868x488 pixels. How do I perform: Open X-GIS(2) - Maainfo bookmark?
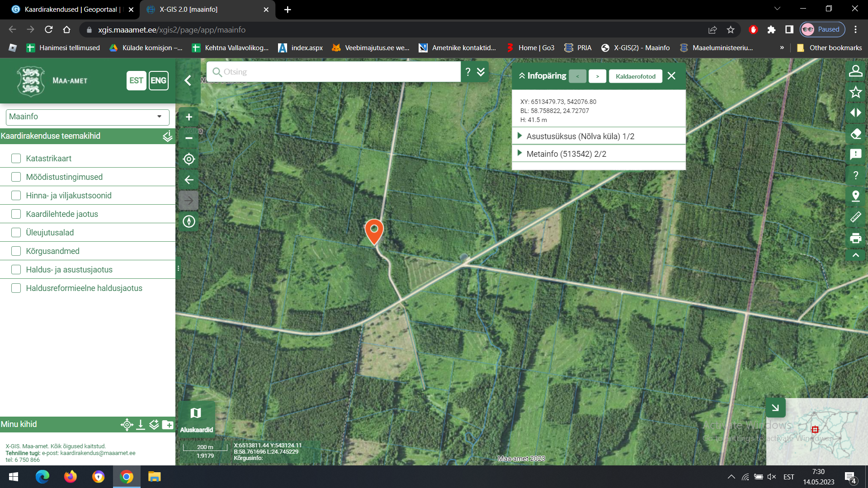coord(636,48)
